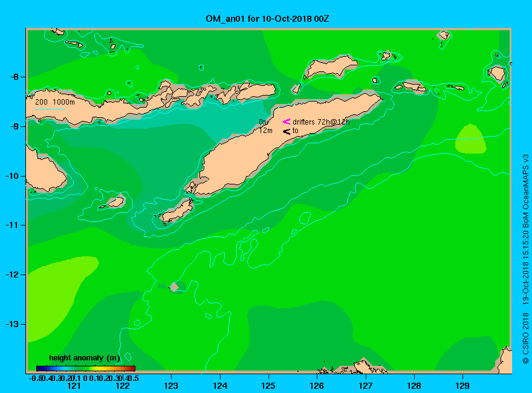Click the height anomaly color bar
The image size is (532, 393).
86,368
